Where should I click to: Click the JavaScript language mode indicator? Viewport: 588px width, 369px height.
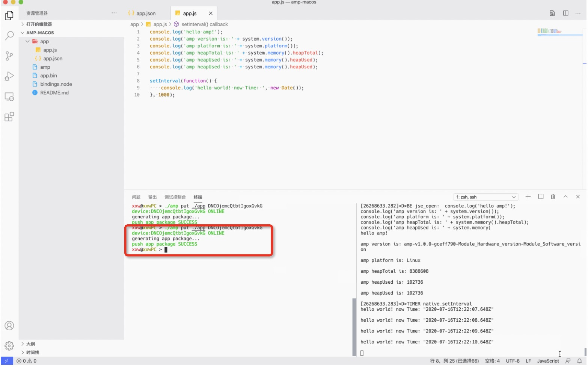[549, 360]
